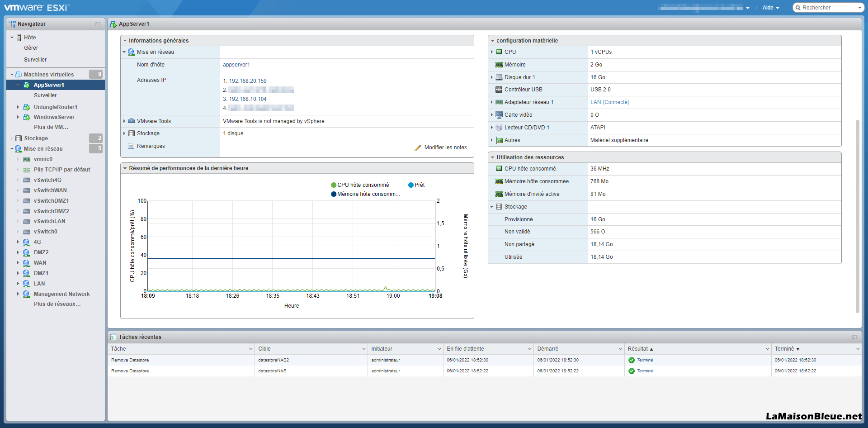Click the CPU chip icon in hardware configuration
Screen dimensions: 868x428
[x=499, y=52]
